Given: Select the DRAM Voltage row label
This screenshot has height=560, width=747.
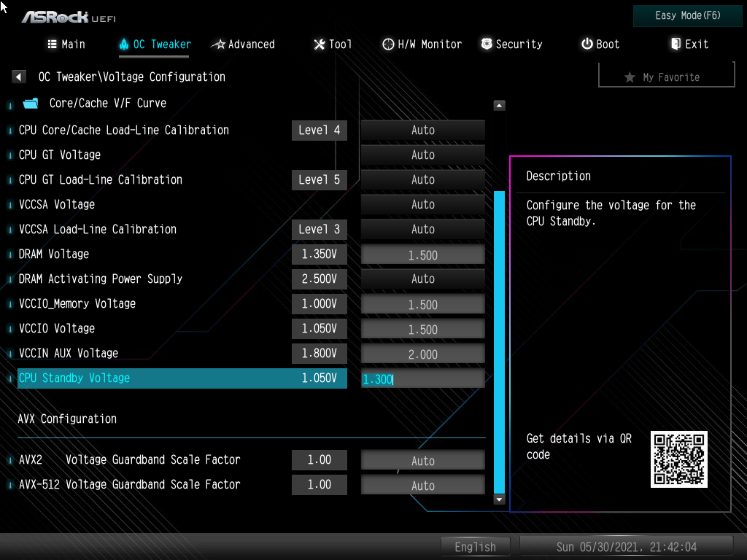Looking at the screenshot, I should 54,254.
